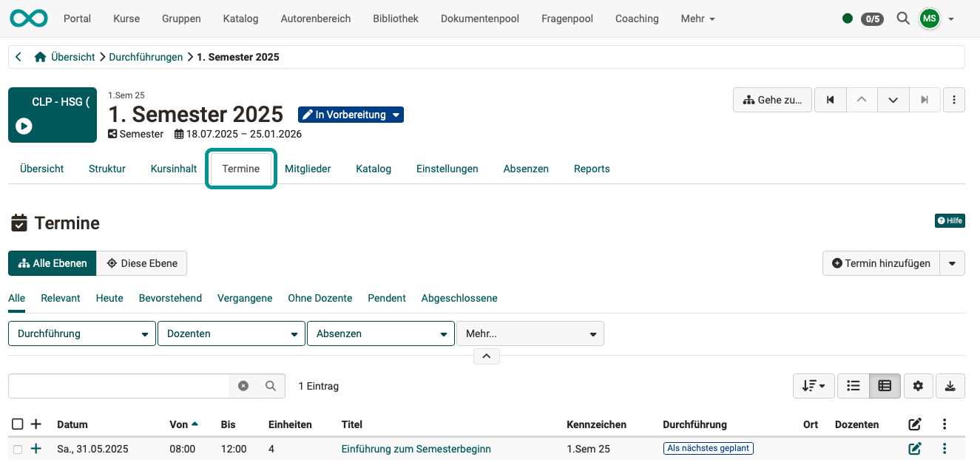Click the pencil edit icon for Einführung zum Semesterbeginn
Screen dimensions: 980x471
coord(915,448)
